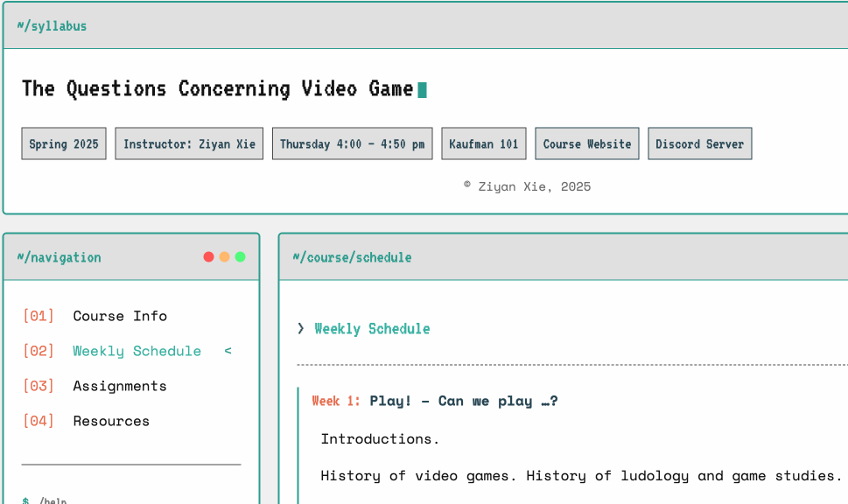Open the Course Website
The image size is (848, 504).
[586, 143]
